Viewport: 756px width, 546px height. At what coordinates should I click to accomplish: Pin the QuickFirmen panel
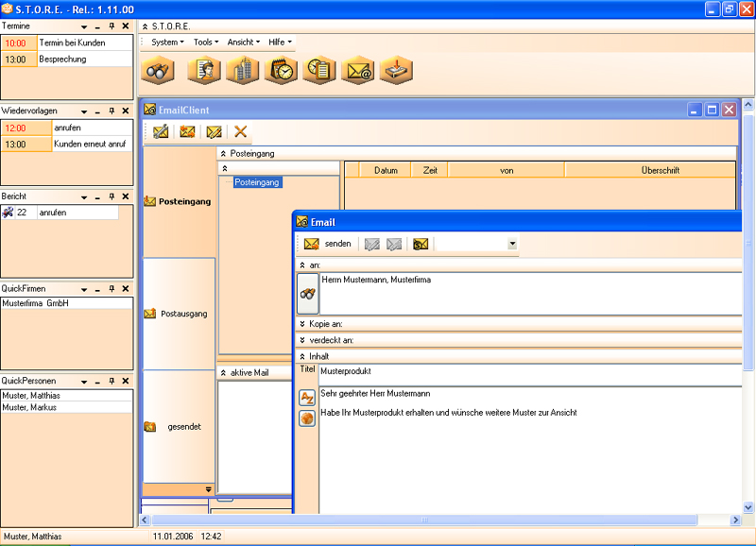click(x=112, y=289)
